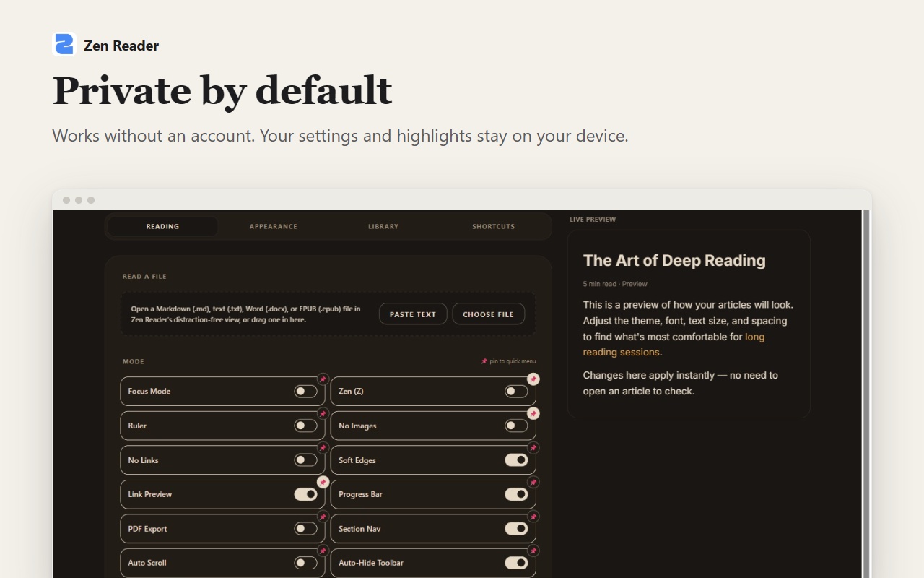Turn on the Zen (Z) switch

tap(516, 392)
